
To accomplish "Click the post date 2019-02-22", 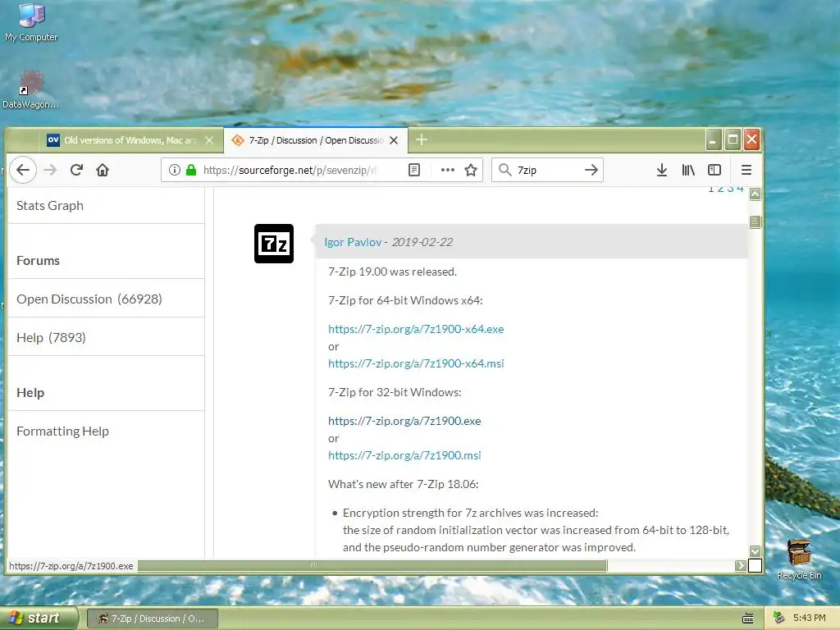I will (x=422, y=242).
